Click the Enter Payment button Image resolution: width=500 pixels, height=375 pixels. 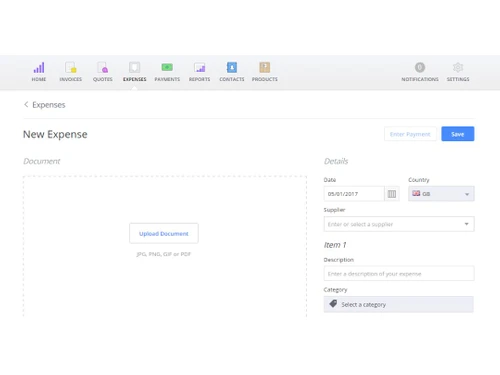click(x=410, y=134)
